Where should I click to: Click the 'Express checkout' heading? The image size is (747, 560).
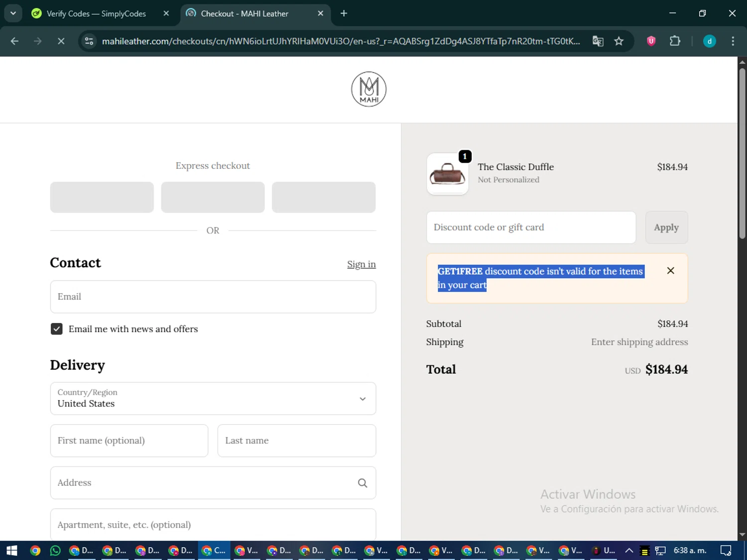click(x=213, y=166)
